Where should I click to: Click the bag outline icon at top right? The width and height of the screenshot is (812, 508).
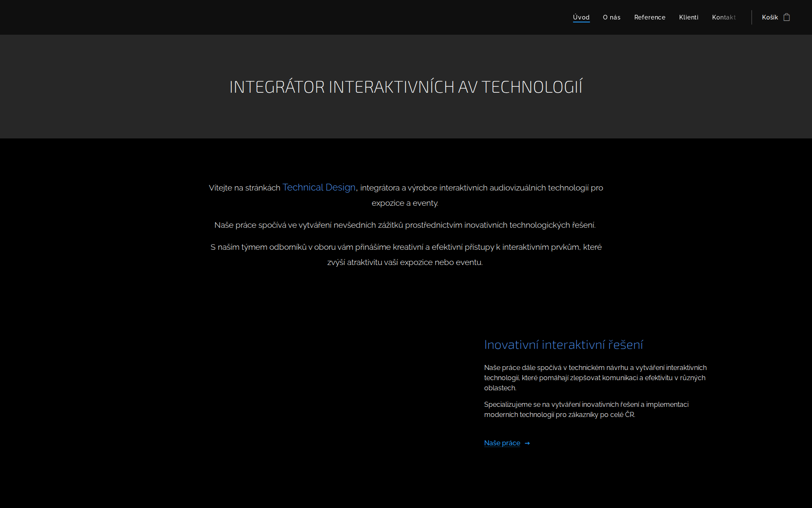pyautogui.click(x=787, y=17)
